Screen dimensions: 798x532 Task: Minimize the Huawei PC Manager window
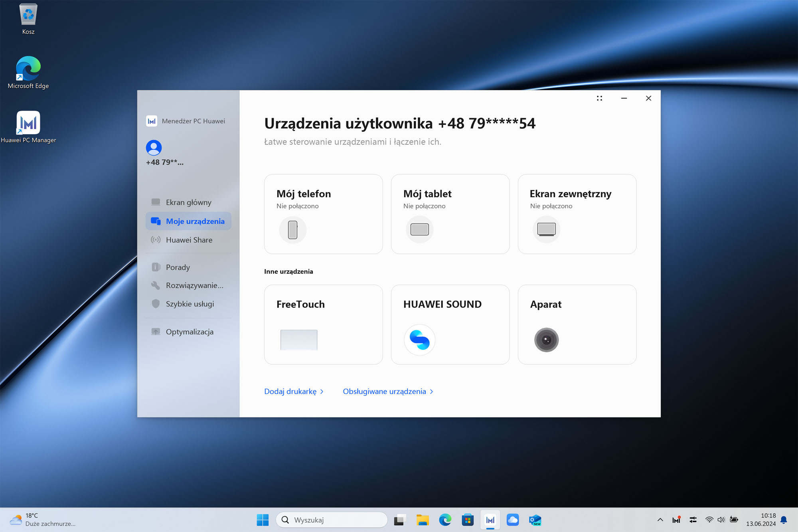coord(624,98)
